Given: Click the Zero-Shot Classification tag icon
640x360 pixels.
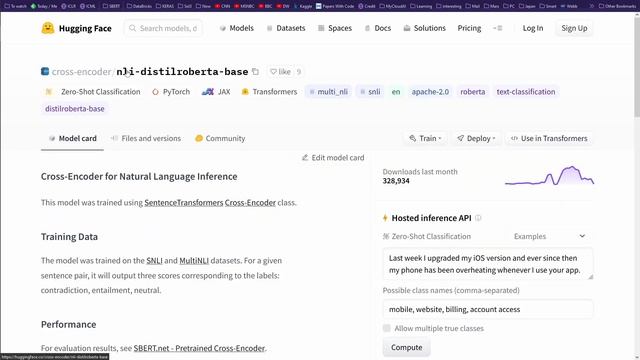Looking at the screenshot, I should click(x=49, y=92).
